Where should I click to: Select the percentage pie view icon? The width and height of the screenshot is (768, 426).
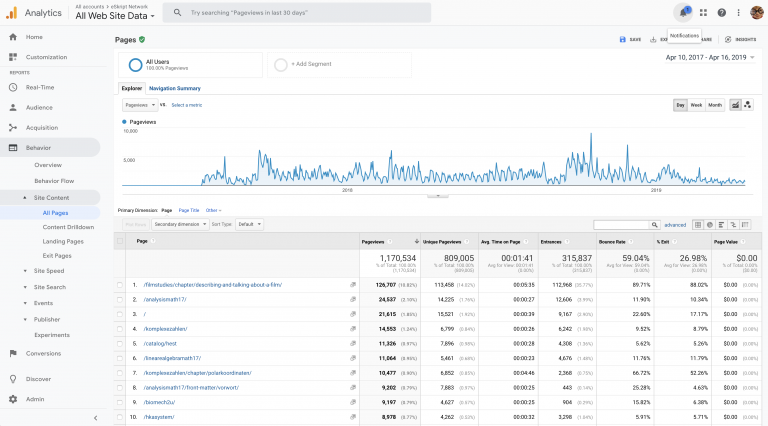click(x=710, y=225)
